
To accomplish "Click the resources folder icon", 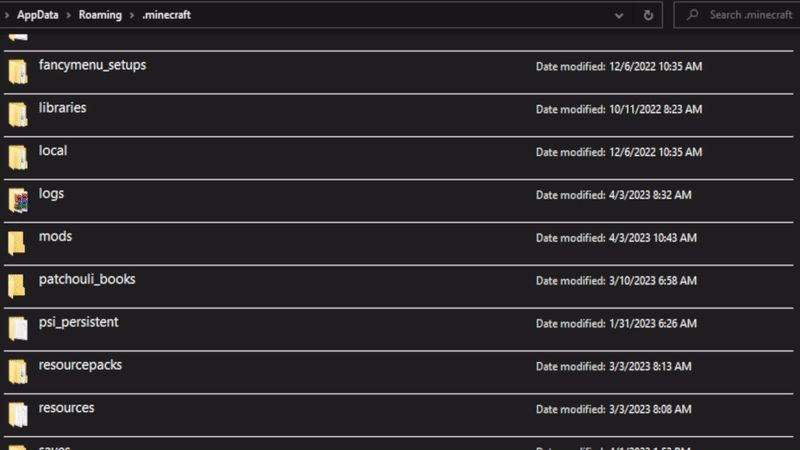I will (17, 415).
